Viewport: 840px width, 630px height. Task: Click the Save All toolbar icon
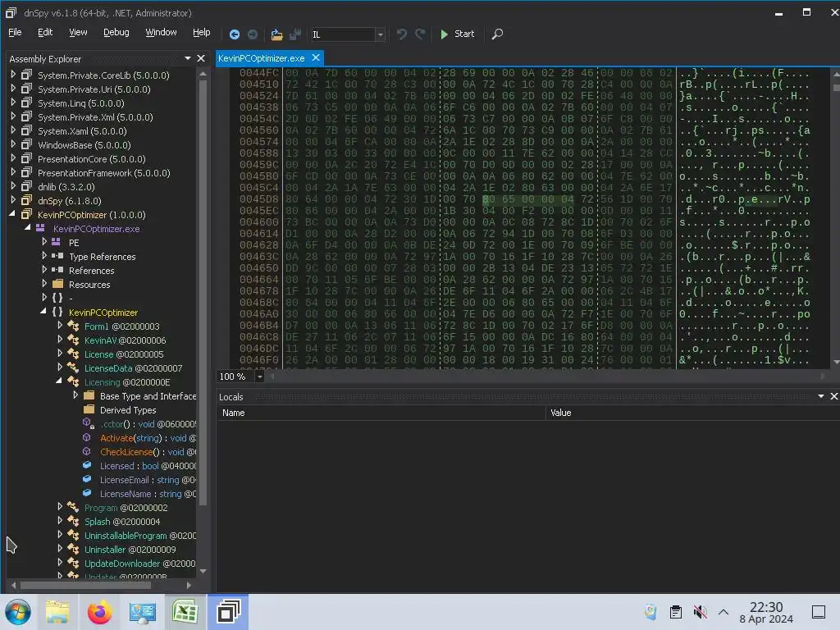point(295,34)
